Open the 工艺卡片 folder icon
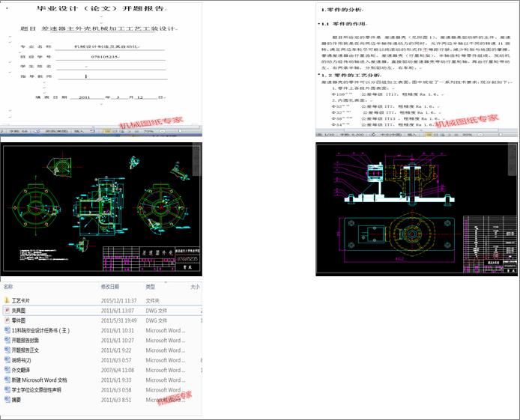This screenshot has height=420, width=520. [7, 300]
